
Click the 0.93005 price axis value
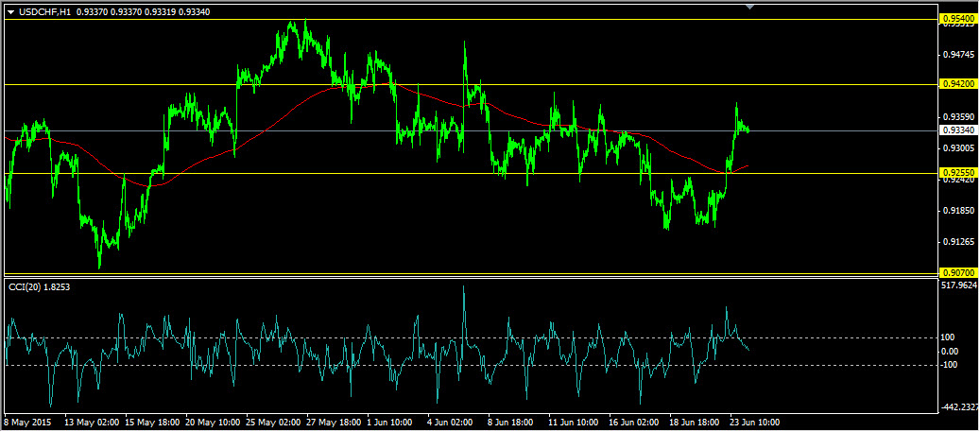click(x=957, y=148)
